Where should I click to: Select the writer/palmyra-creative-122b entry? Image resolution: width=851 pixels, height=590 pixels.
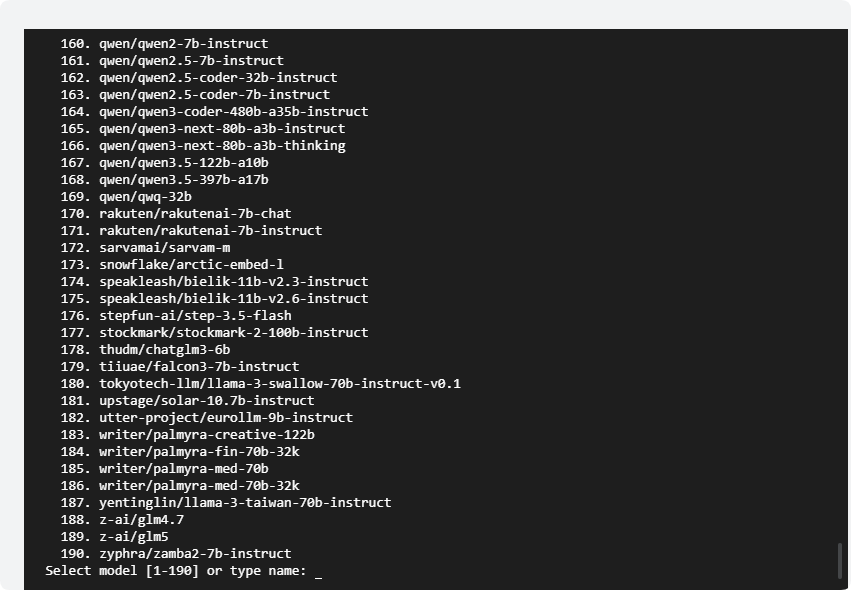click(x=206, y=434)
